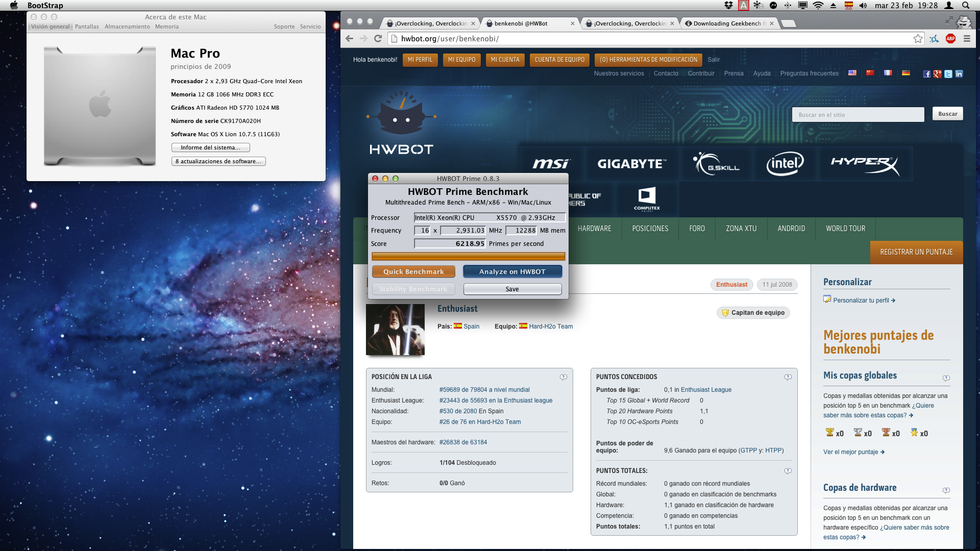Click the HWBOT robot logo
The image size is (980, 551).
401,122
